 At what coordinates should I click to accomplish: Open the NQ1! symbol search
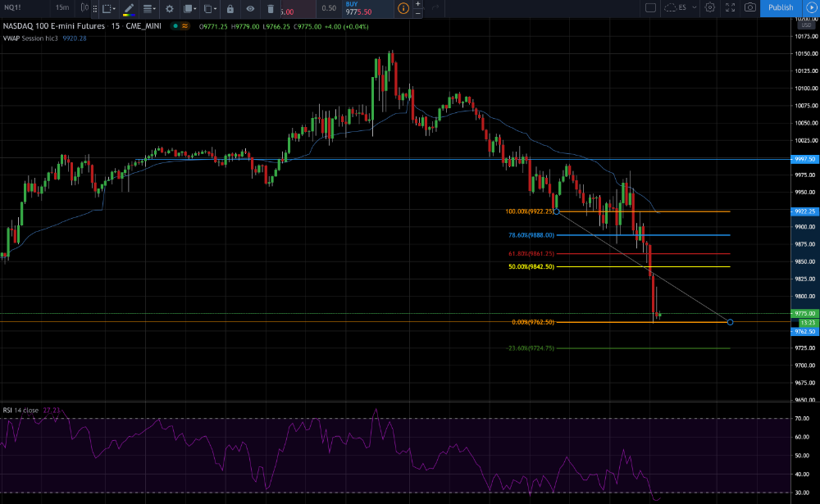[x=12, y=7]
